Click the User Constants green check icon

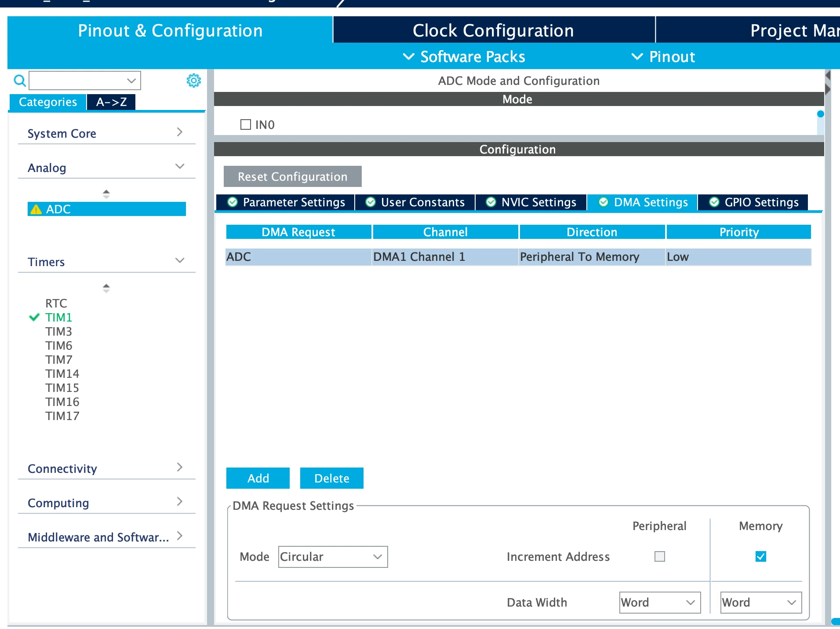[371, 202]
